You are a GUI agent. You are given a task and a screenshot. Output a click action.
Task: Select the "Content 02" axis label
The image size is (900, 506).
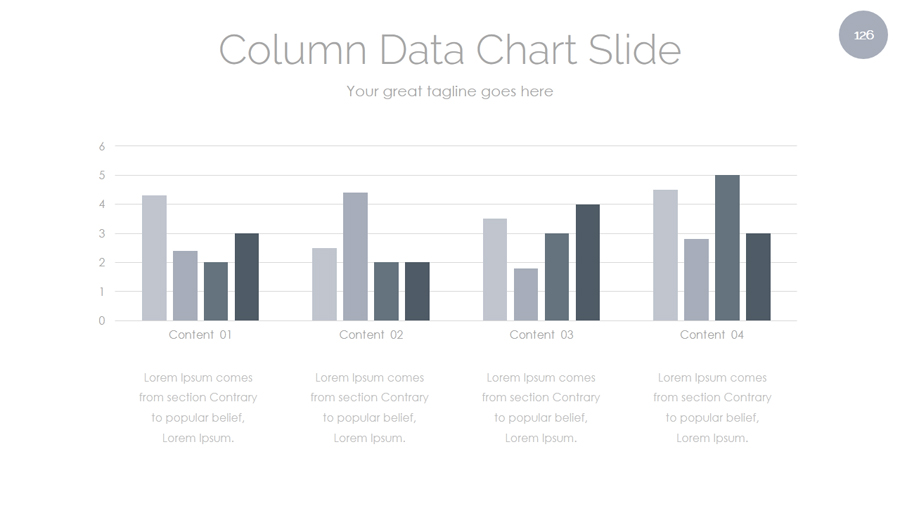[371, 335]
